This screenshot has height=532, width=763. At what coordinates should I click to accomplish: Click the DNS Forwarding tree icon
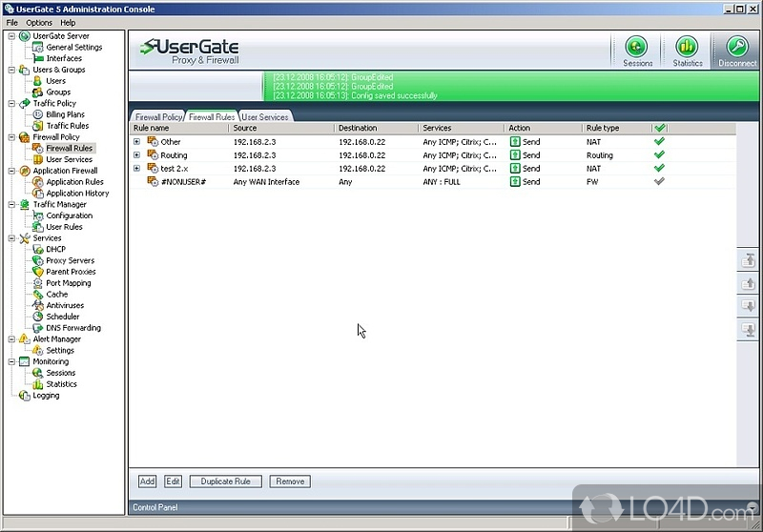click(37, 328)
